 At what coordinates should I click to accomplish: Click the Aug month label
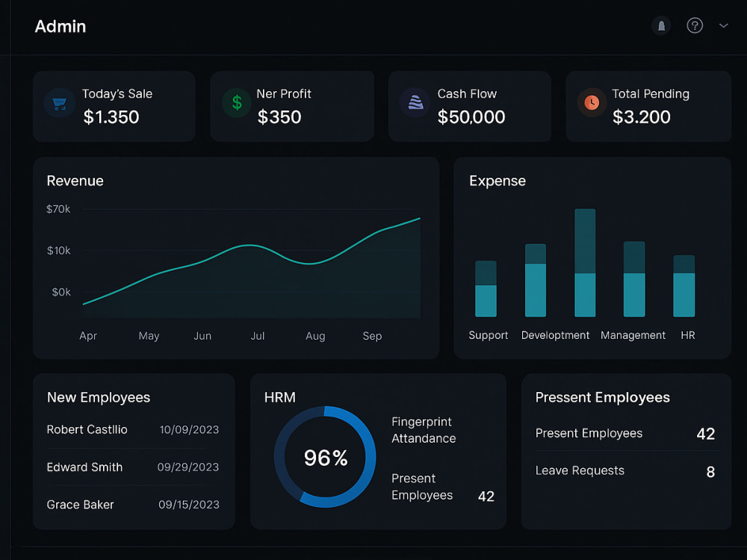click(315, 336)
